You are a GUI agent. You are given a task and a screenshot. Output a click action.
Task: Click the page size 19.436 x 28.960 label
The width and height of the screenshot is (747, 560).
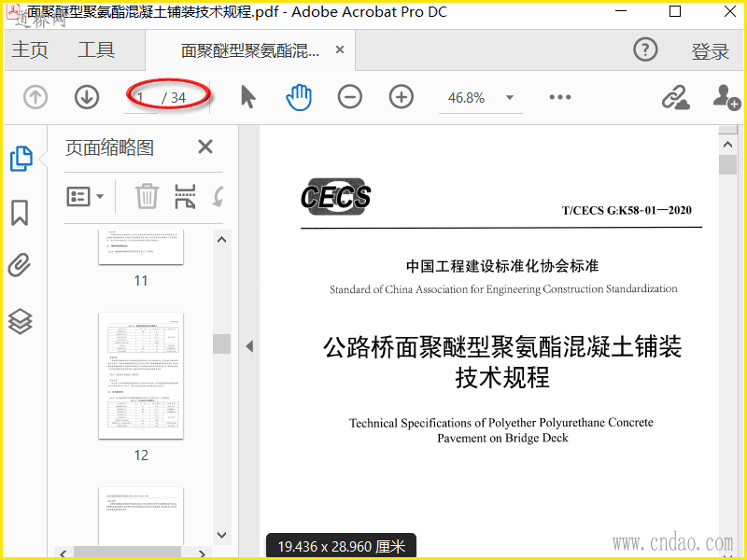341,547
